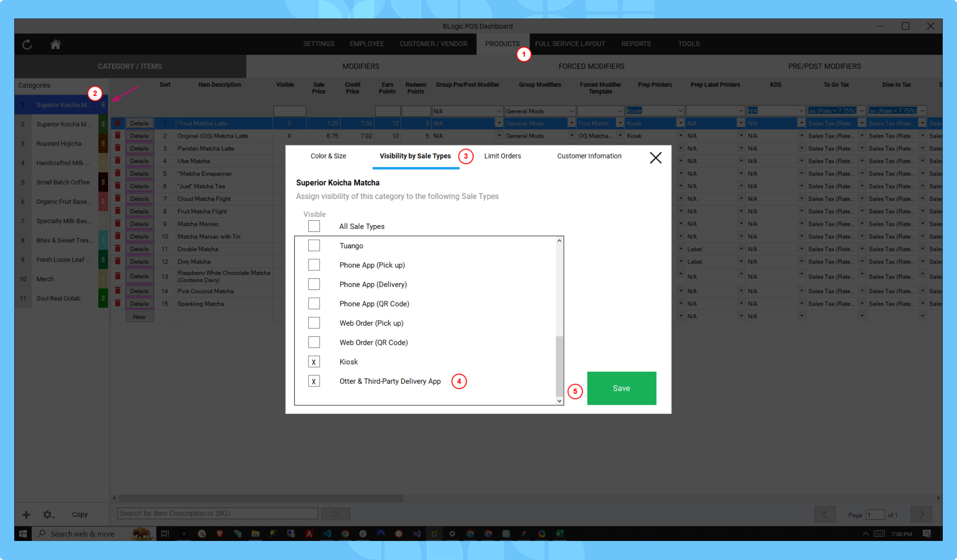This screenshot has width=957, height=560.
Task: Click the search magnifier button
Action: [x=336, y=514]
